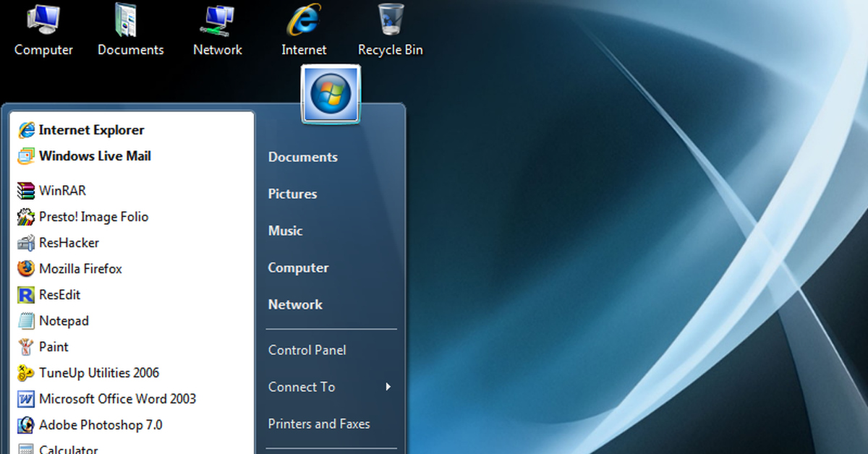
Task: Click the ResHacker icon
Action: [27, 243]
